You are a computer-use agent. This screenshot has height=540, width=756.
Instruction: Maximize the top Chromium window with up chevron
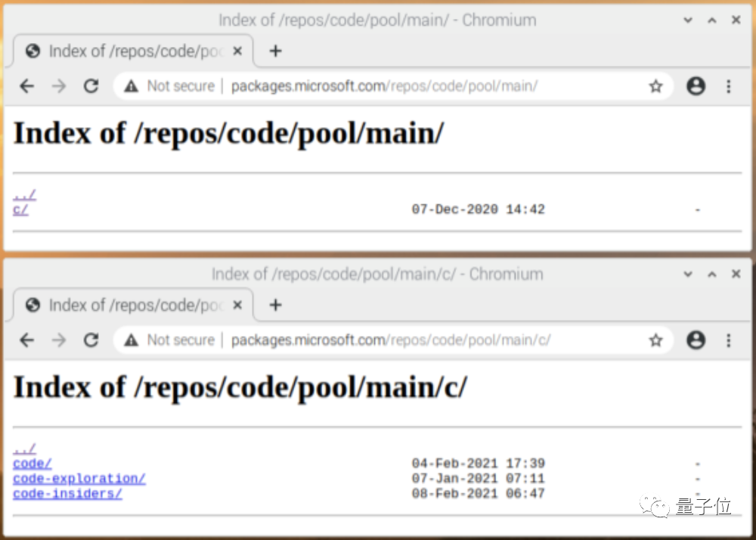pos(712,20)
